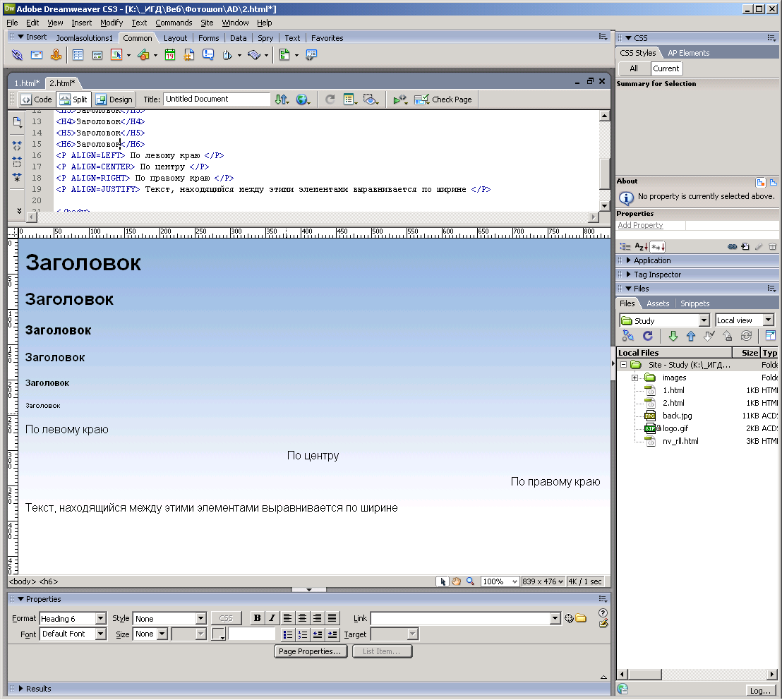The height and width of the screenshot is (700, 782).
Task: Click the Get File(s) green down arrow
Action: pos(673,336)
